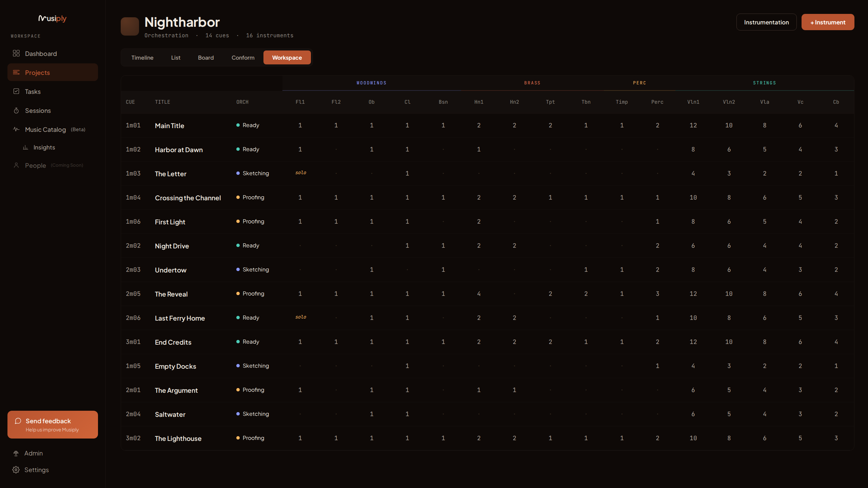Click the Undertow cue title
This screenshot has width=868, height=488.
(x=171, y=270)
